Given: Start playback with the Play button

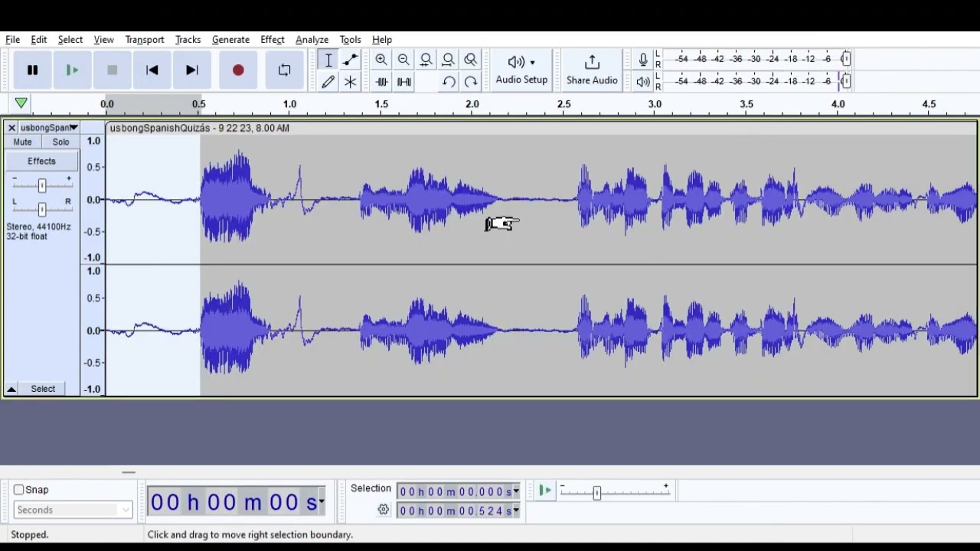Looking at the screenshot, I should pos(72,70).
